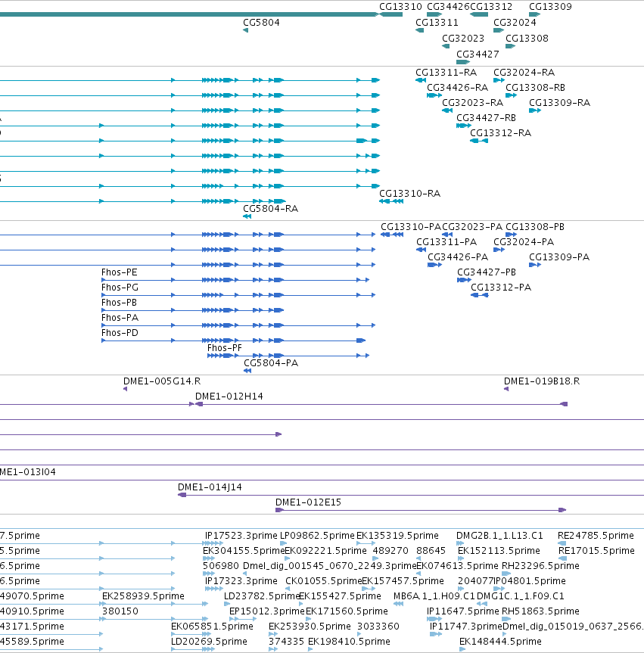Select clone DME1-012H14

click(x=229, y=396)
